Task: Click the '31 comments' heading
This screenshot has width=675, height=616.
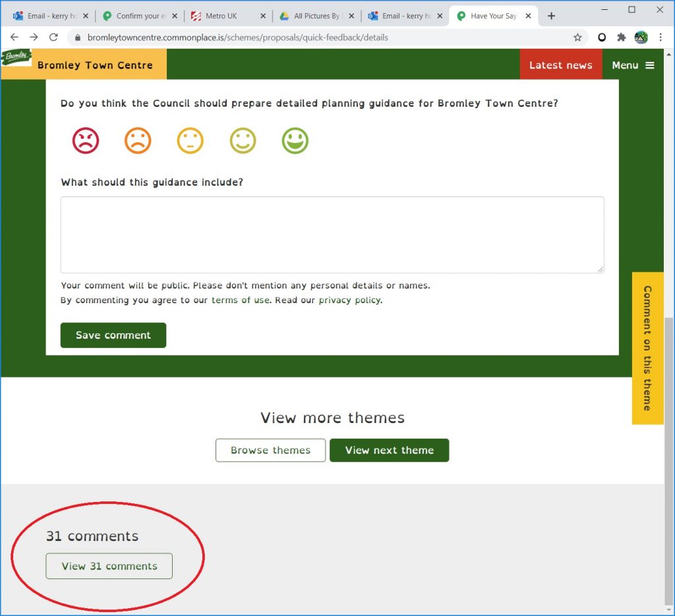Action: [x=92, y=536]
